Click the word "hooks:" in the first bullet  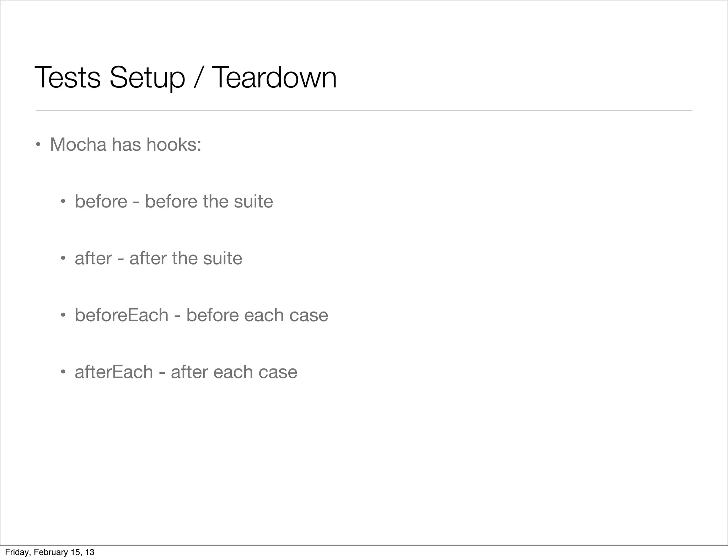174,145
